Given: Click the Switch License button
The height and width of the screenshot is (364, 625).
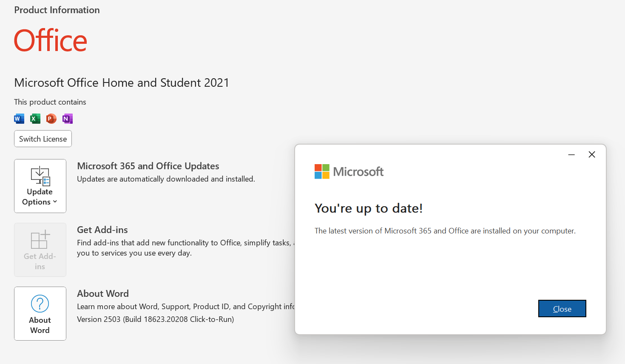Looking at the screenshot, I should (43, 139).
